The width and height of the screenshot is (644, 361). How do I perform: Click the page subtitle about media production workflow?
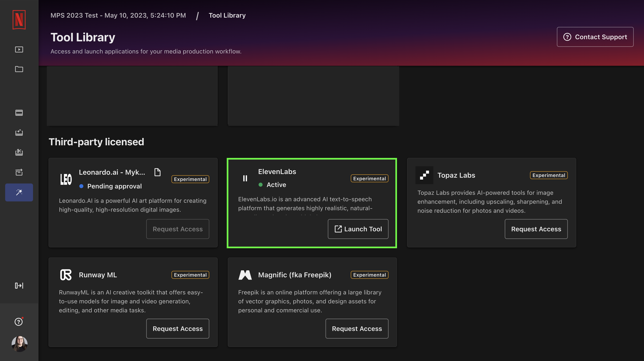146,51
